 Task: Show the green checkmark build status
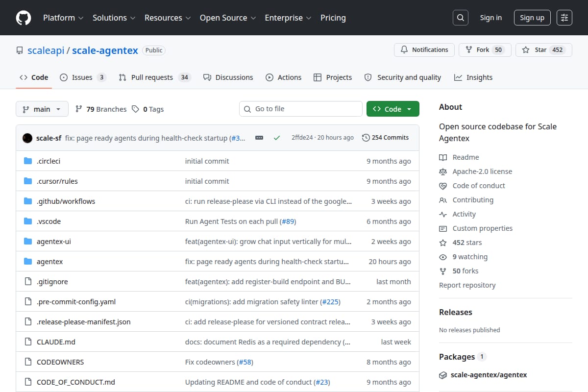point(277,138)
